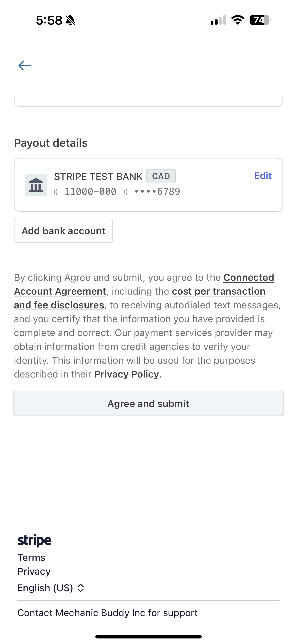This screenshot has width=297, height=644.
Task: Click the bank building icon
Action: pos(36,185)
